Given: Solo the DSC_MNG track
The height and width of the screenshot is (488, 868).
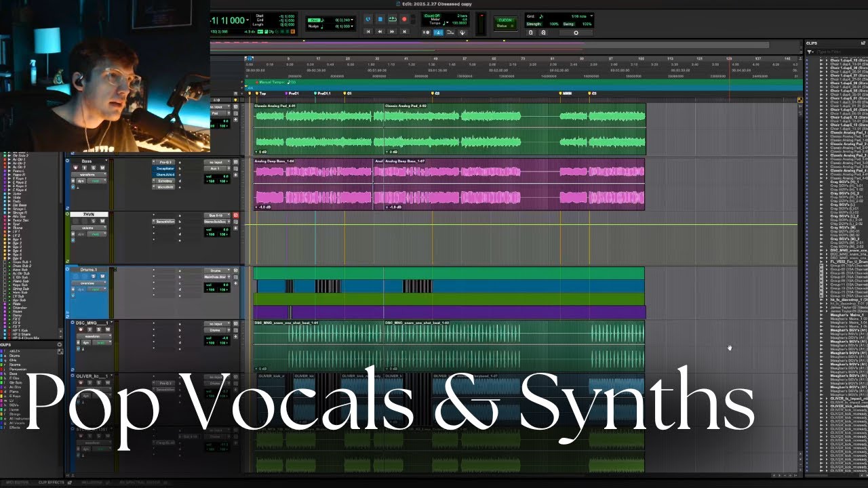Looking at the screenshot, I should [x=98, y=329].
